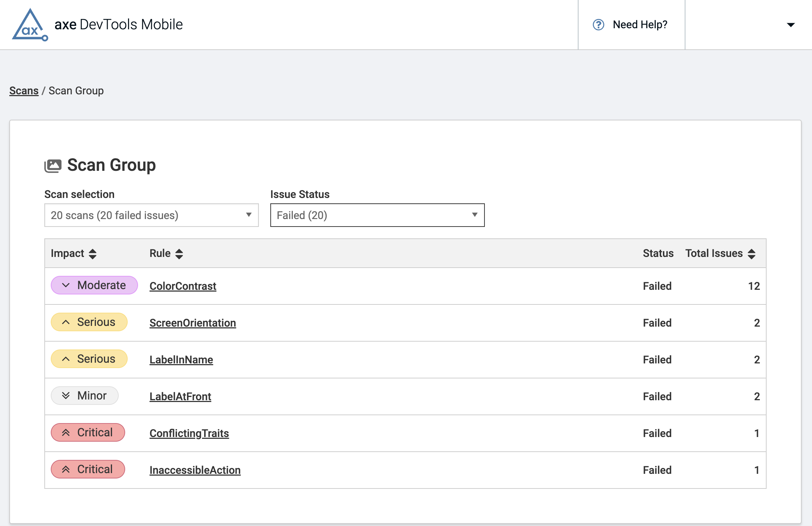This screenshot has width=812, height=526.
Task: Open the Issue Status dropdown
Action: pyautogui.click(x=377, y=215)
